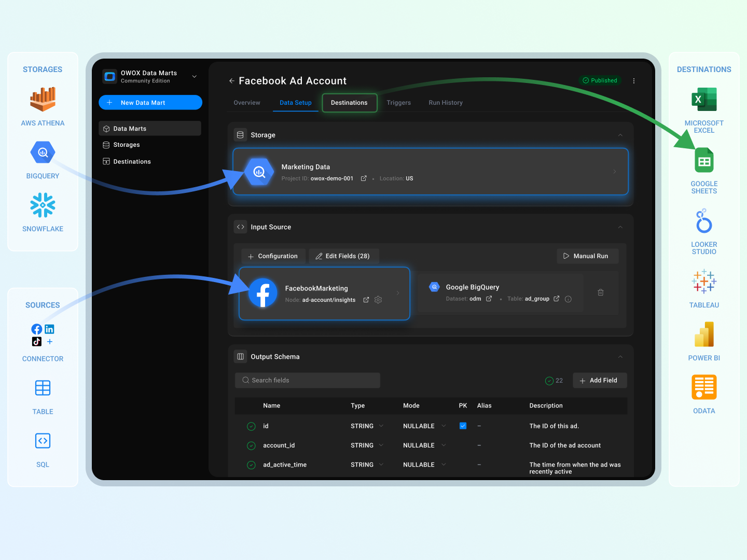Delete the Google BigQuery destination via trash icon

point(601,292)
